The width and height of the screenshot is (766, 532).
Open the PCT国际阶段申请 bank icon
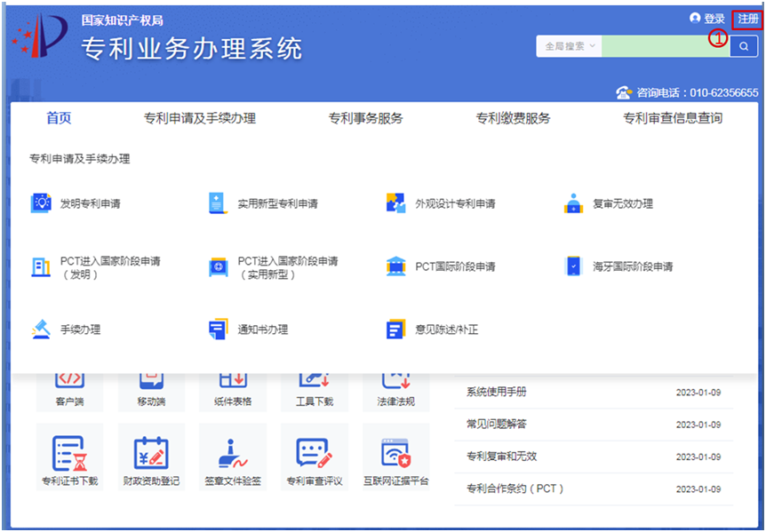(x=395, y=266)
